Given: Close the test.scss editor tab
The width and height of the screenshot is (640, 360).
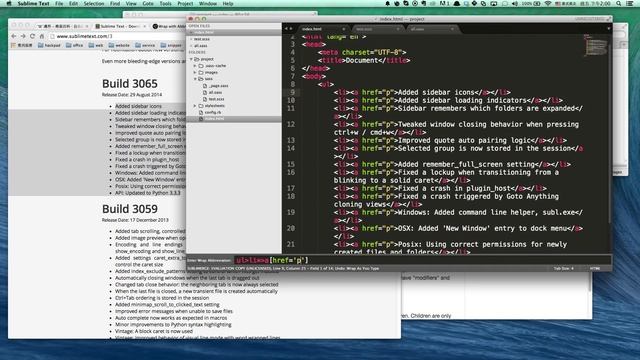Looking at the screenshot, I should pyautogui.click(x=398, y=29).
